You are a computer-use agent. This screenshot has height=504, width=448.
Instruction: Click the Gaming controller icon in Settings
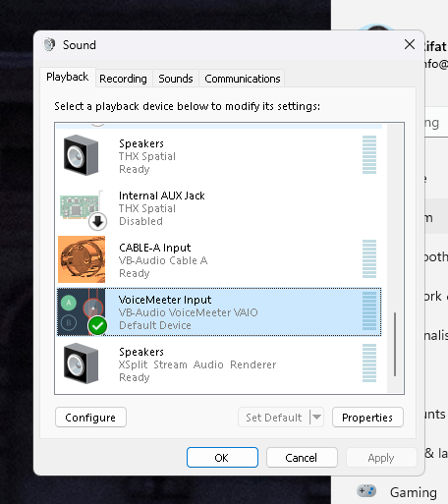tap(366, 491)
